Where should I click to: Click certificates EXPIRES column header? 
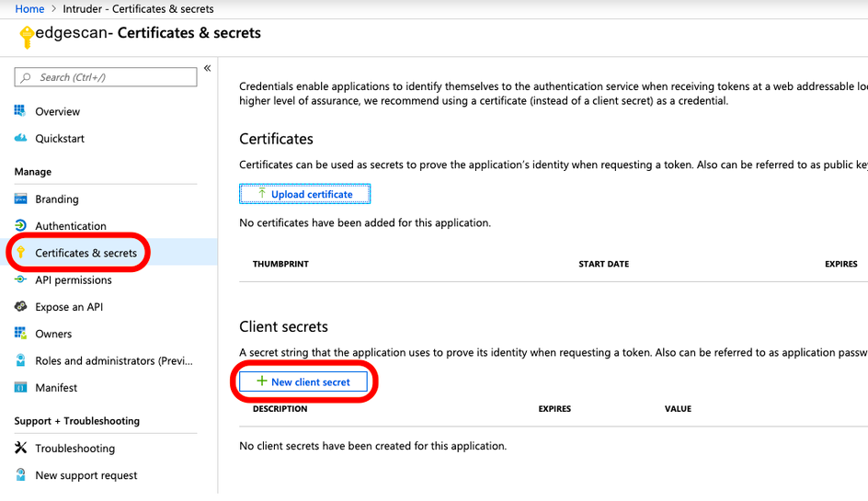(x=840, y=264)
